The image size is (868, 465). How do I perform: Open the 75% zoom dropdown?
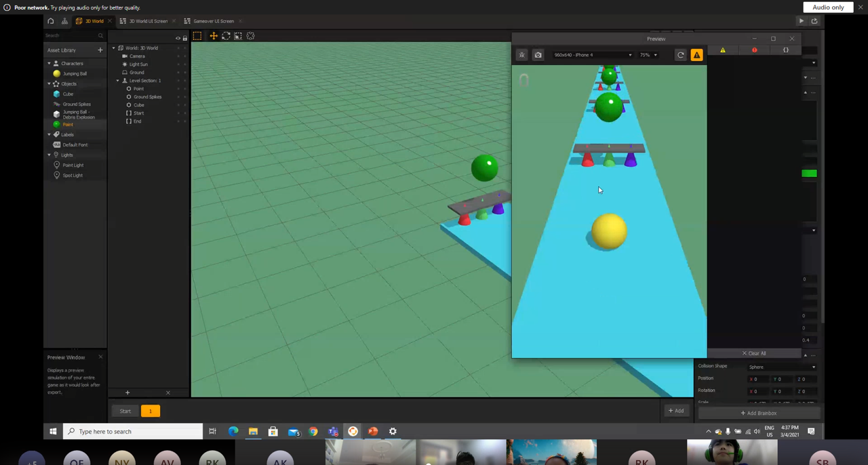click(648, 55)
